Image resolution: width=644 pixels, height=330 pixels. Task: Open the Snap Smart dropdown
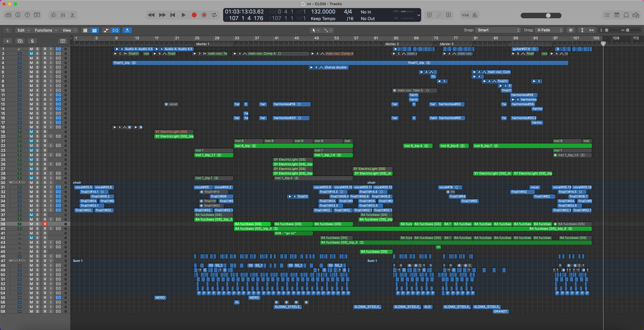coord(498,30)
